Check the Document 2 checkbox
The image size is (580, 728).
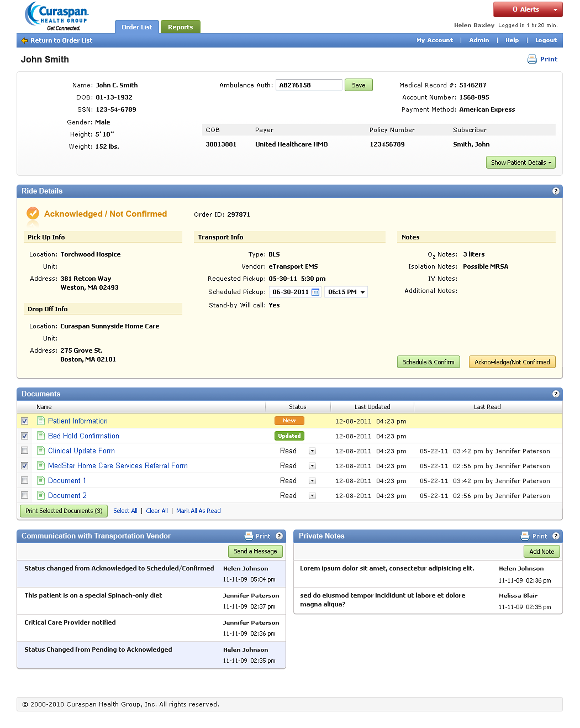click(25, 495)
